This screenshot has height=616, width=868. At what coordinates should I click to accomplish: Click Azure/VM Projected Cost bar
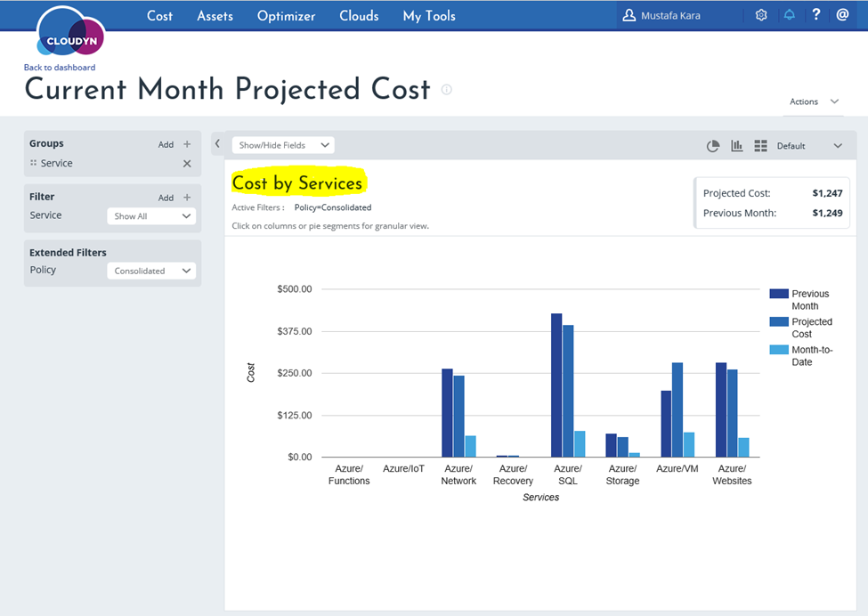(677, 409)
